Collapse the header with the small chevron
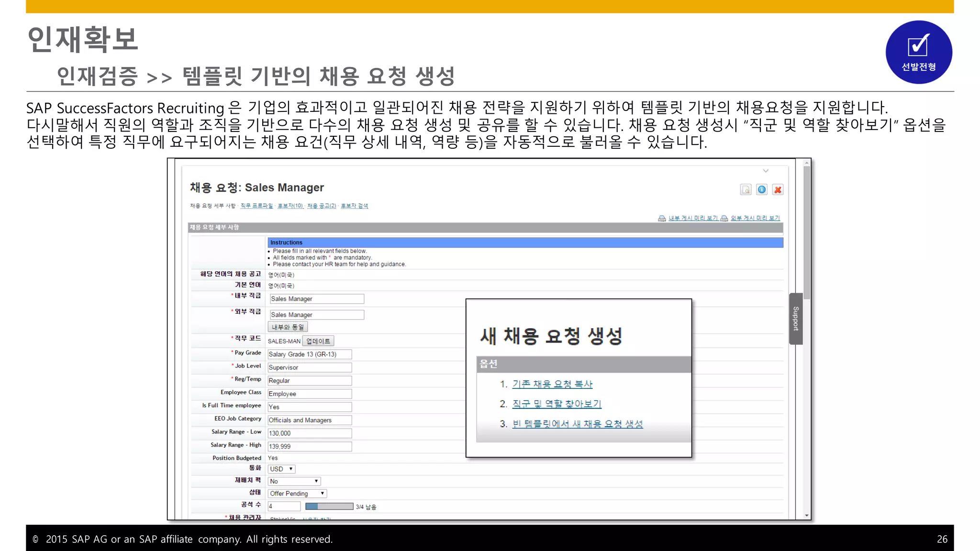This screenshot has width=980, height=551. (766, 171)
